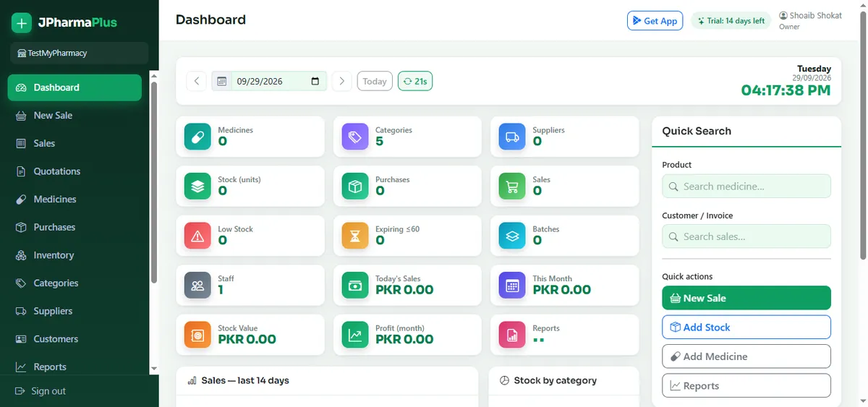Viewport: 868px width, 407px height.
Task: Click the Stock by category heading
Action: point(556,380)
